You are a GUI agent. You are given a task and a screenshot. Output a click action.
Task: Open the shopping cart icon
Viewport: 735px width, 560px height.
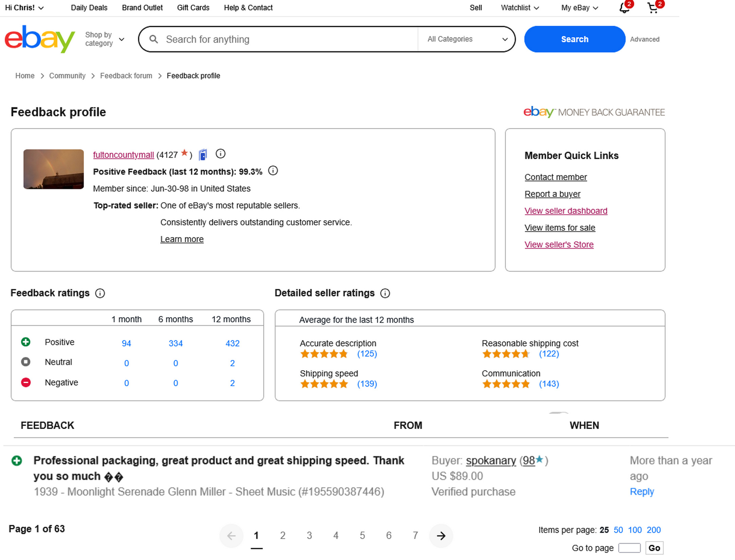tap(653, 8)
